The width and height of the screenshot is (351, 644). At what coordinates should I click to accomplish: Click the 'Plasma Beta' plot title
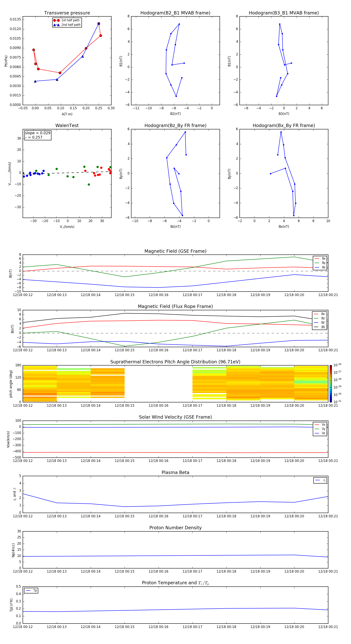point(175,473)
